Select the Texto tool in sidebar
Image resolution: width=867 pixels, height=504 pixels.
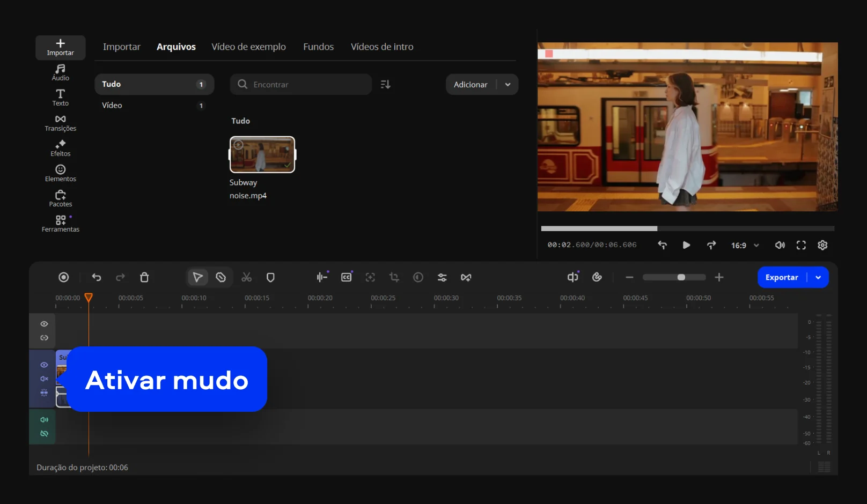(x=60, y=98)
